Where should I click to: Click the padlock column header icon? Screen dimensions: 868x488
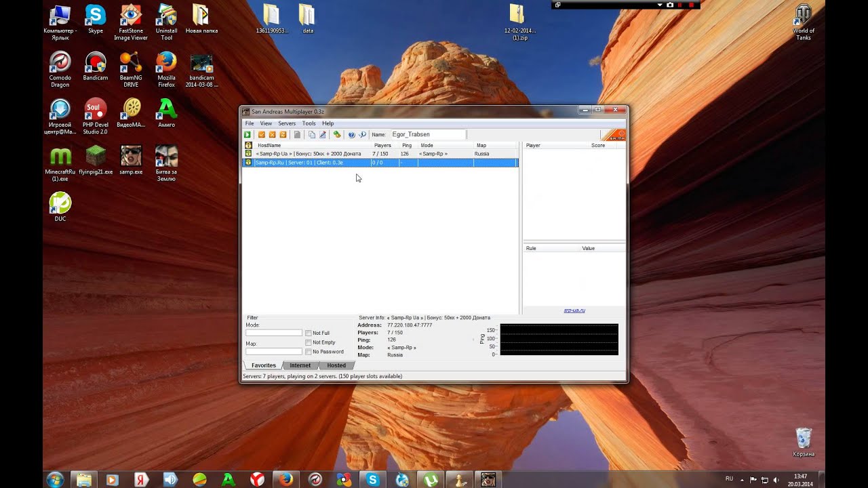[248, 145]
